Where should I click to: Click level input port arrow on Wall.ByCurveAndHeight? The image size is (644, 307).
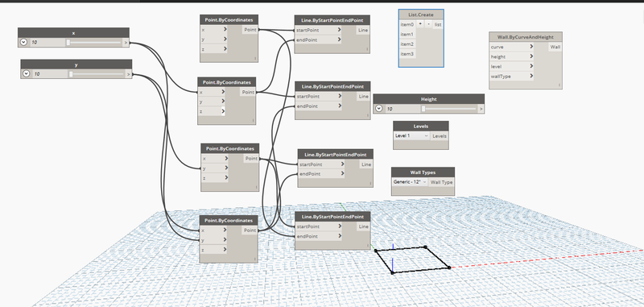pos(531,66)
